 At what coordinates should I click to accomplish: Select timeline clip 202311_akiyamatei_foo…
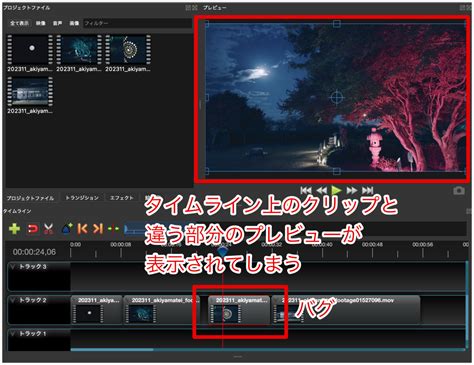(162, 310)
